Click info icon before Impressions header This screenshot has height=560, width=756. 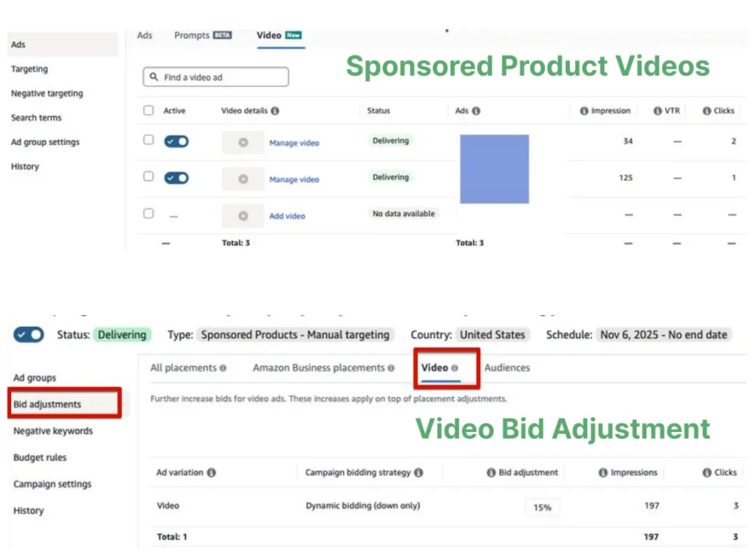click(603, 472)
